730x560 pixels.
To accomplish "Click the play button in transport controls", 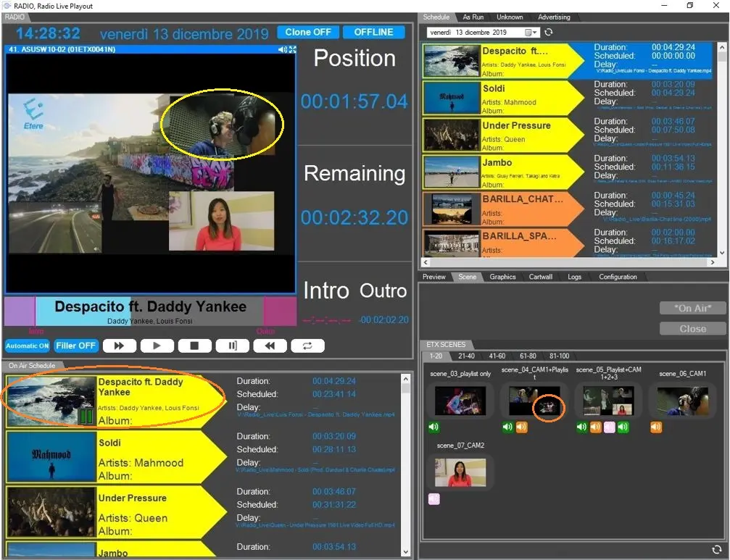I will pyautogui.click(x=157, y=346).
